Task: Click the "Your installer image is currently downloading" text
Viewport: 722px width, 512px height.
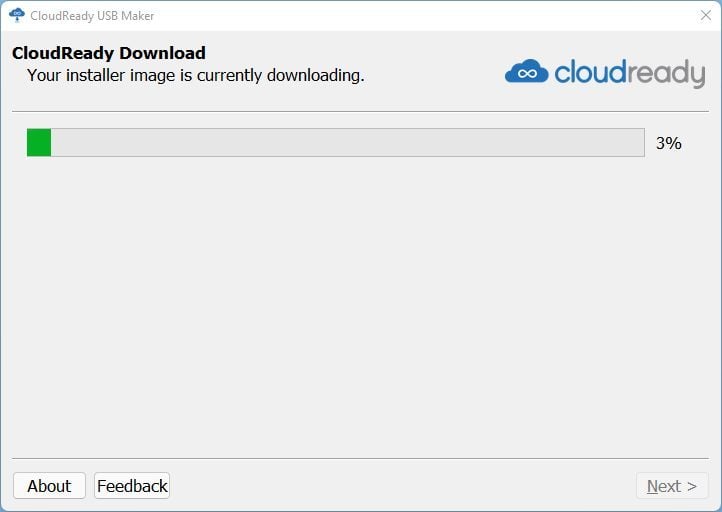Action: coord(196,75)
